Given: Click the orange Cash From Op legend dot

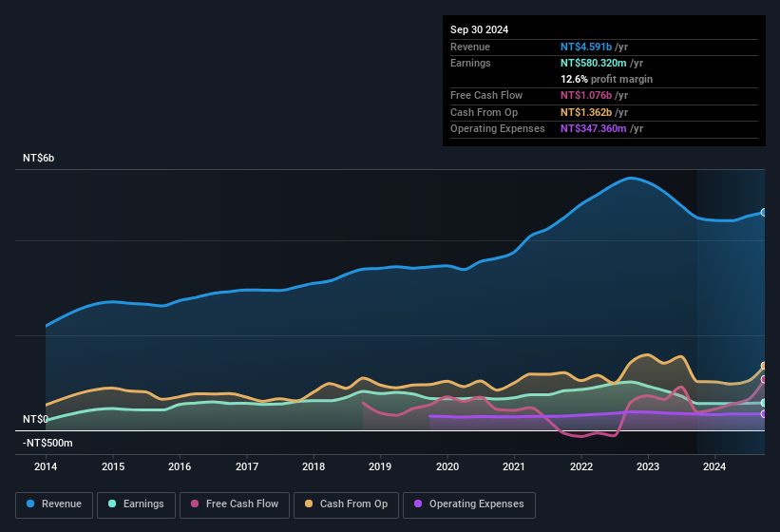Looking at the screenshot, I should click(x=310, y=503).
